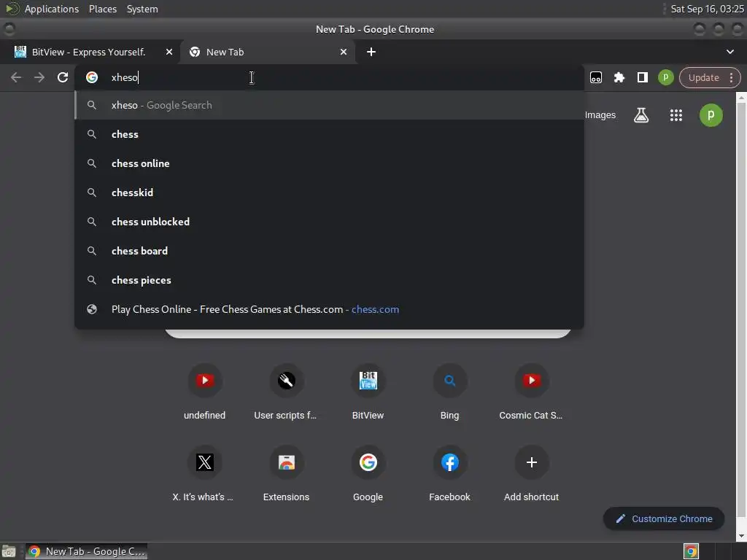Click the show desktop icon in bottom panel
This screenshot has width=747, height=560.
9,551
